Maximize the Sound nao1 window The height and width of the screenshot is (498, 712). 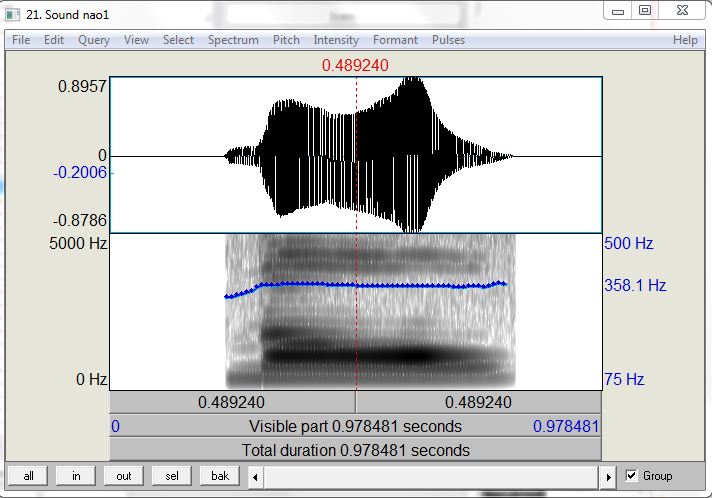pyautogui.click(x=645, y=11)
